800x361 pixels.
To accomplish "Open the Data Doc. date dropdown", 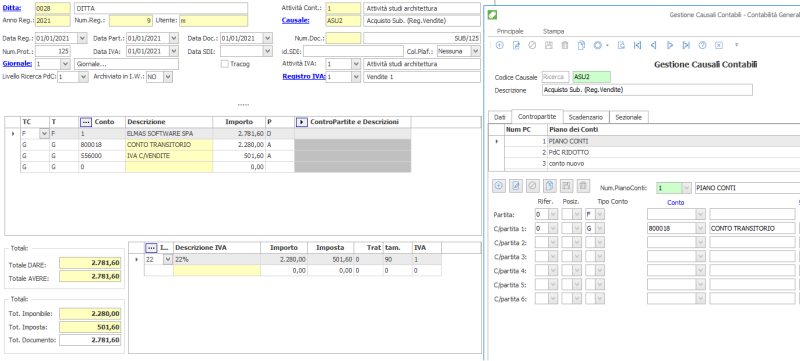I will click(x=267, y=38).
